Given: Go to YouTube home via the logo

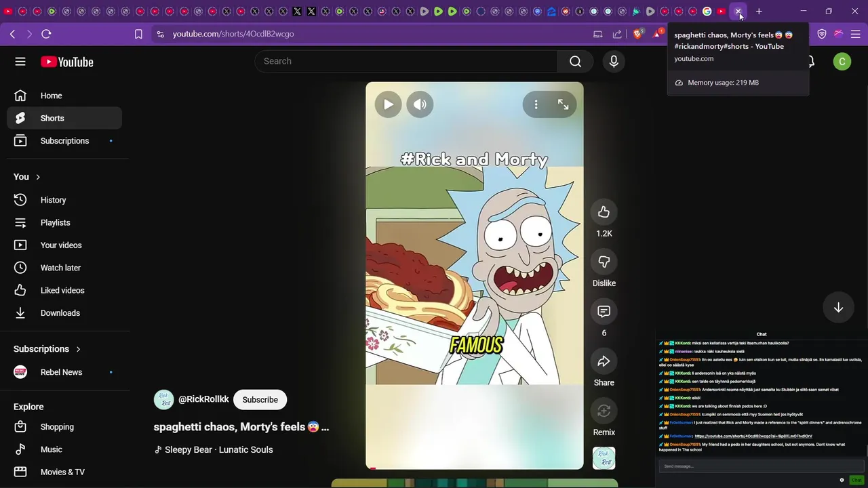Looking at the screenshot, I should [x=66, y=62].
